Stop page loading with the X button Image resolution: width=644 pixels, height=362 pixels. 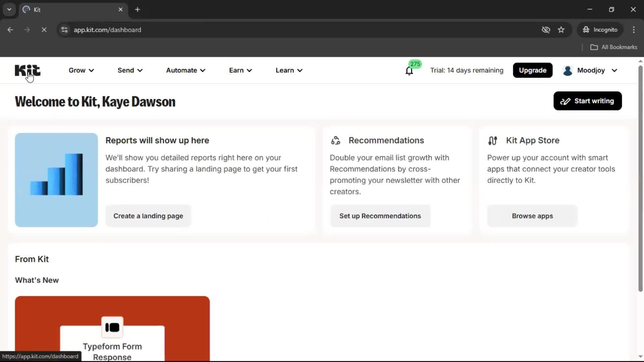point(44,30)
